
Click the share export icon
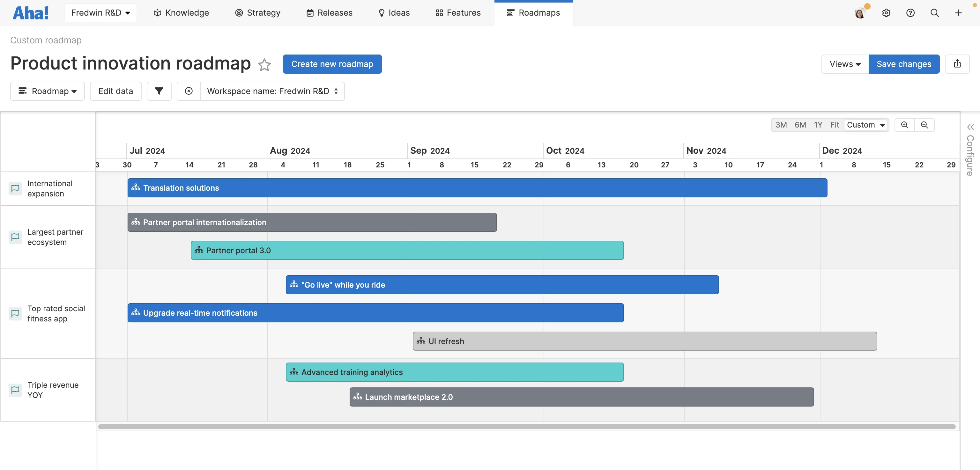point(957,64)
